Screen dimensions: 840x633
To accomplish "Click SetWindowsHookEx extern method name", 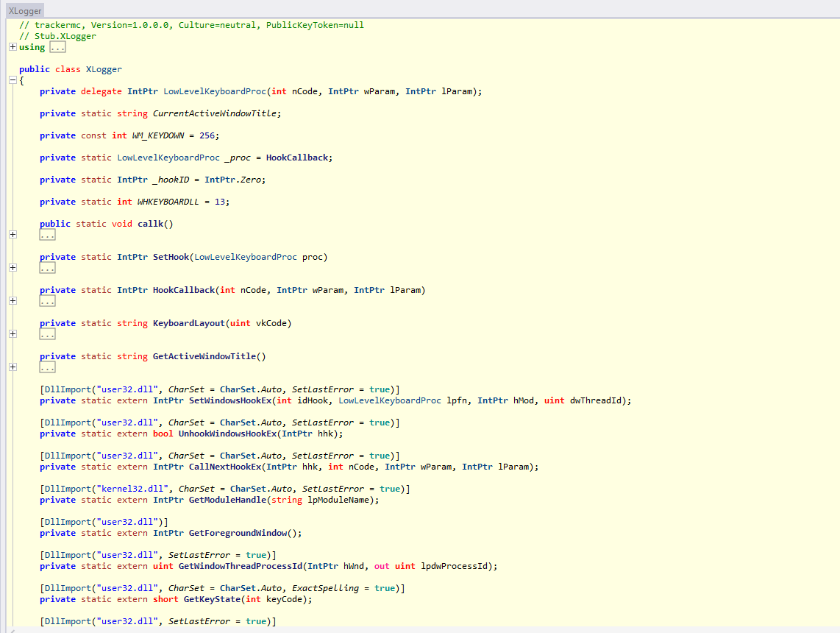I will click(229, 400).
